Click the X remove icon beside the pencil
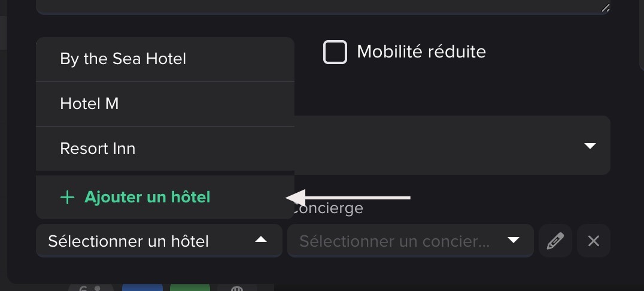 594,241
